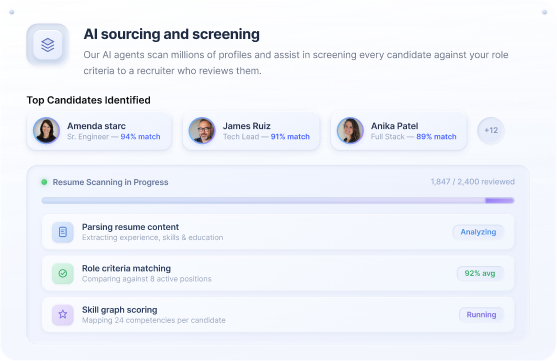Select the Parsing resume content row title
Screen dimensions: 557x361
pyautogui.click(x=130, y=227)
